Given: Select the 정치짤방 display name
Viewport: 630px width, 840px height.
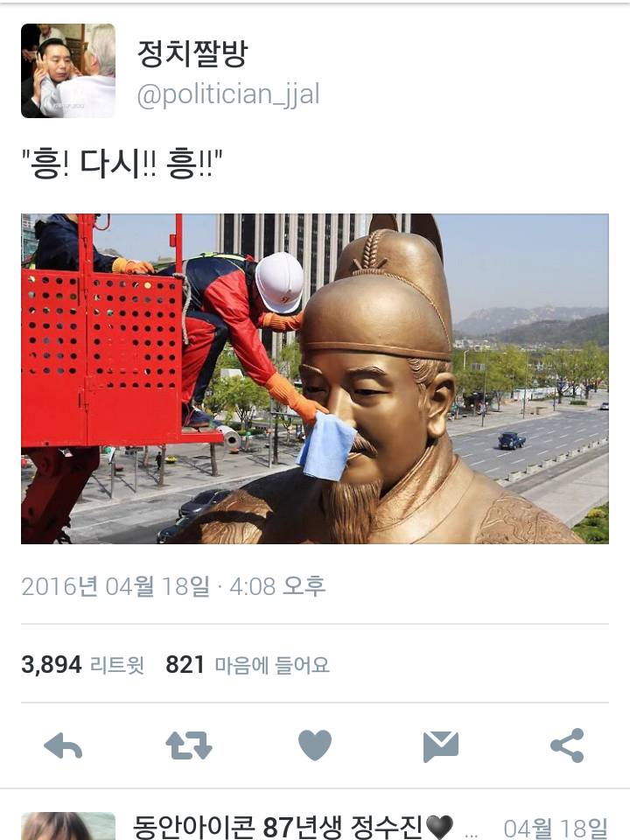Looking at the screenshot, I should coord(192,53).
